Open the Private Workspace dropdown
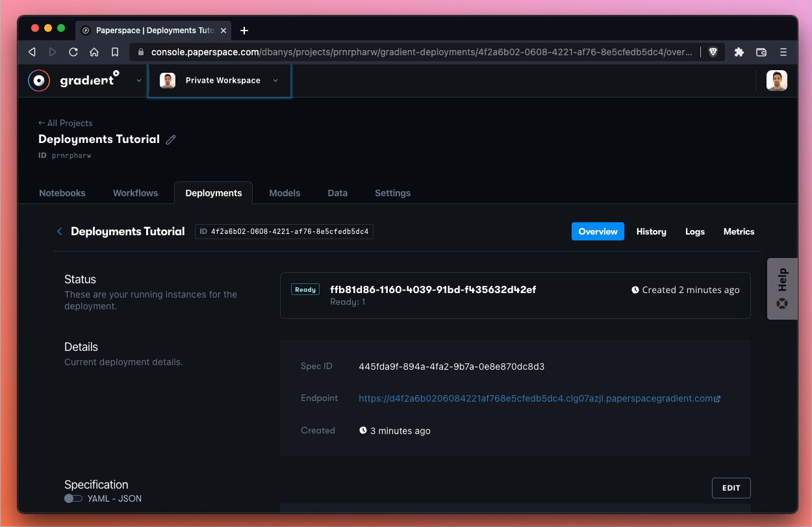 220,81
